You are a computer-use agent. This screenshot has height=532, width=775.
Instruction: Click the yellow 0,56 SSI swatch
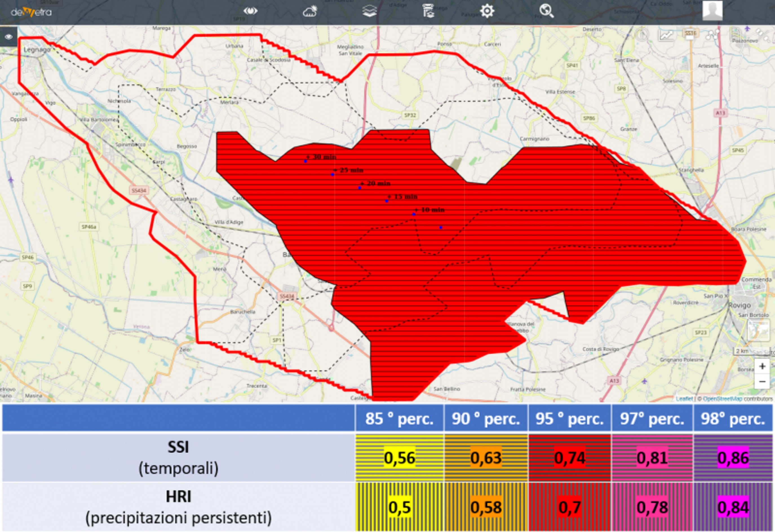pyautogui.click(x=399, y=457)
